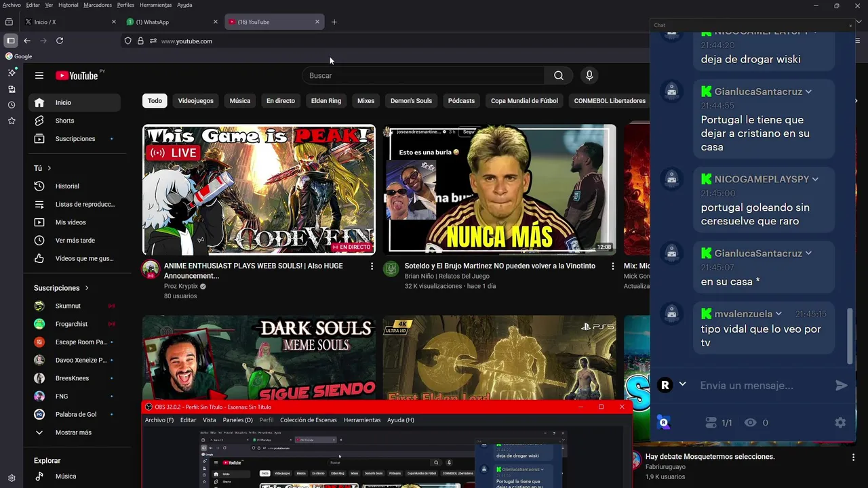Open a new browser tab with plus button
Viewport: 868px width, 488px height.
(334, 22)
